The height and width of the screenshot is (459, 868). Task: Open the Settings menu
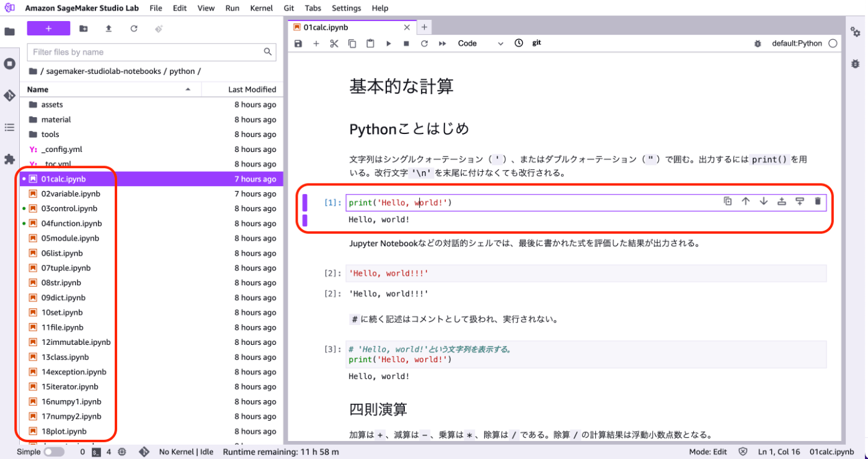click(346, 8)
